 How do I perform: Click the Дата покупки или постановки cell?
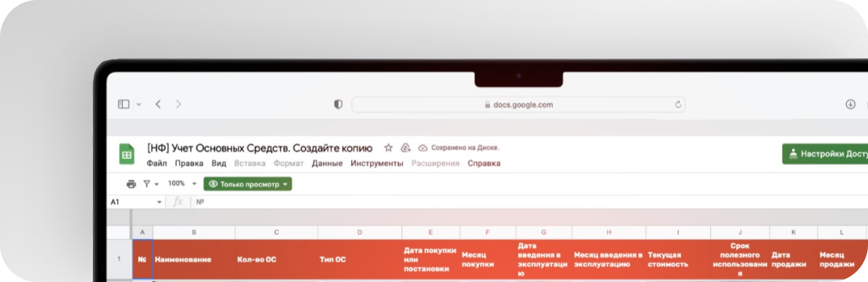coord(431,258)
